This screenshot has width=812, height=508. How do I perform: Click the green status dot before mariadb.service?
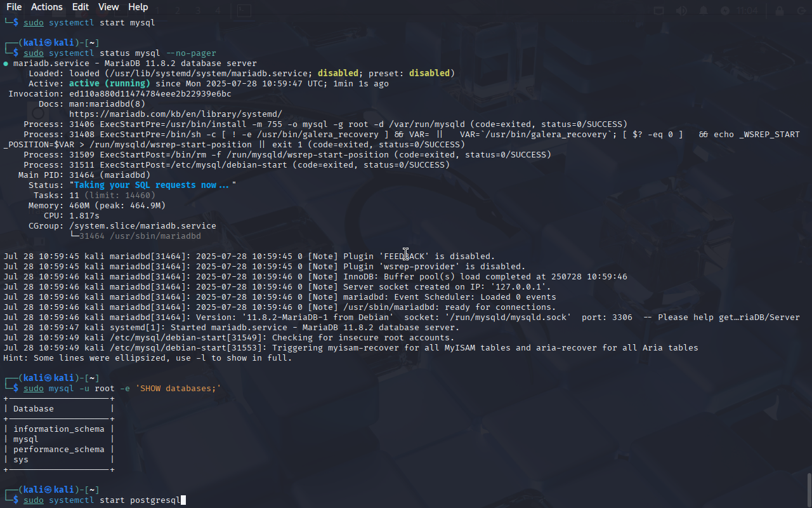point(6,63)
